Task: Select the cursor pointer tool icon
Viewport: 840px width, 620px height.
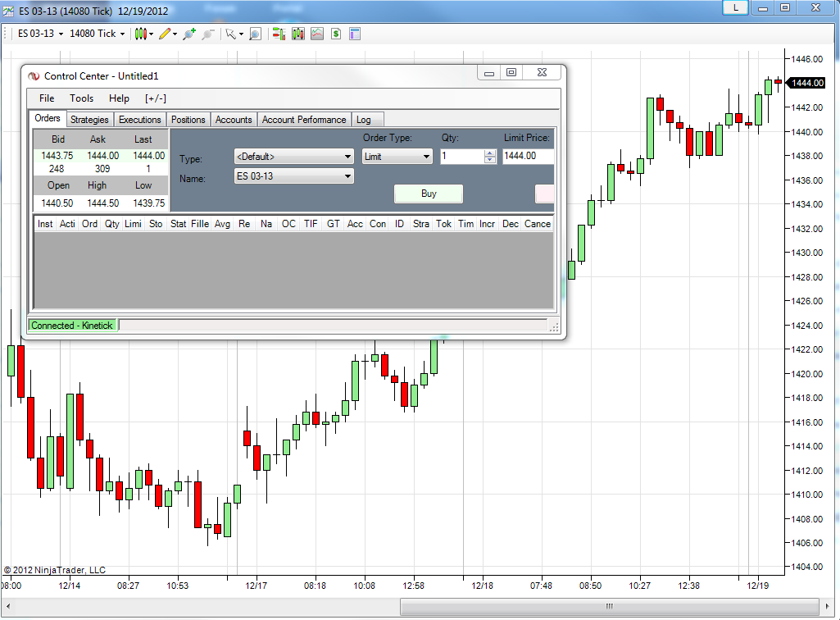Action: (x=231, y=34)
